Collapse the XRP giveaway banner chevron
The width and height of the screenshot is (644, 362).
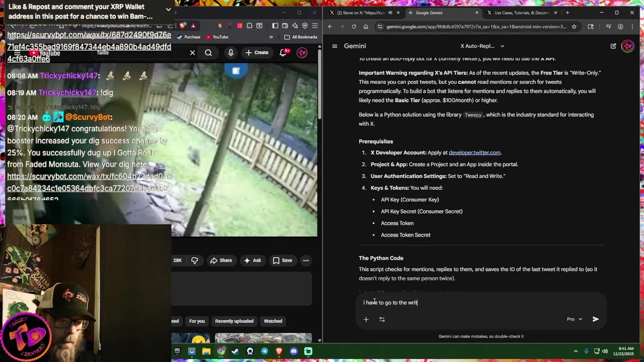point(169,10)
